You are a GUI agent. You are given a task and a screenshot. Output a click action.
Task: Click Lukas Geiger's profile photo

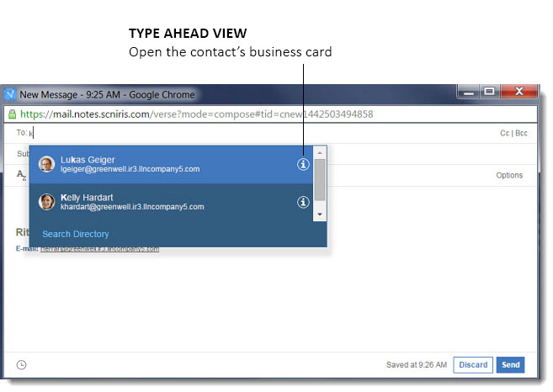(x=46, y=164)
